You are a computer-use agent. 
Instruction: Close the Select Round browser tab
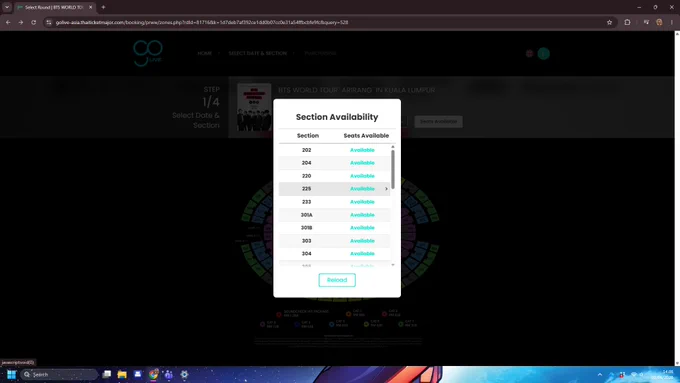tap(91, 7)
